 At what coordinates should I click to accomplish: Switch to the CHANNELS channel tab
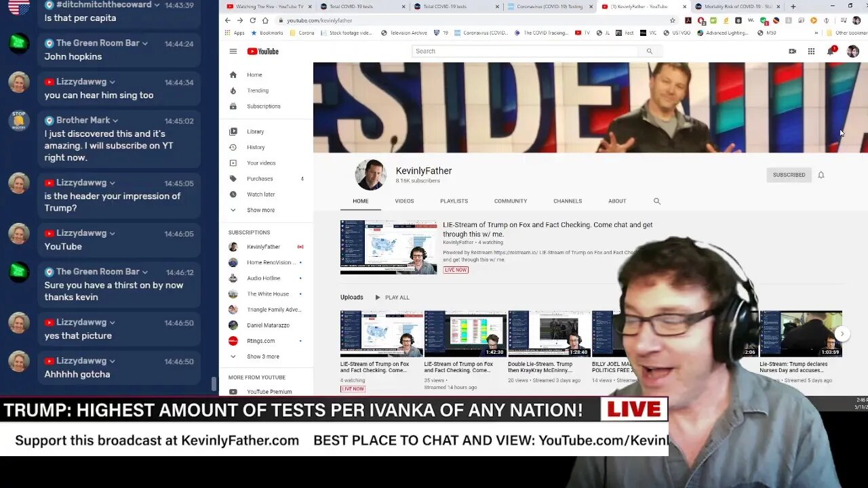pyautogui.click(x=568, y=201)
